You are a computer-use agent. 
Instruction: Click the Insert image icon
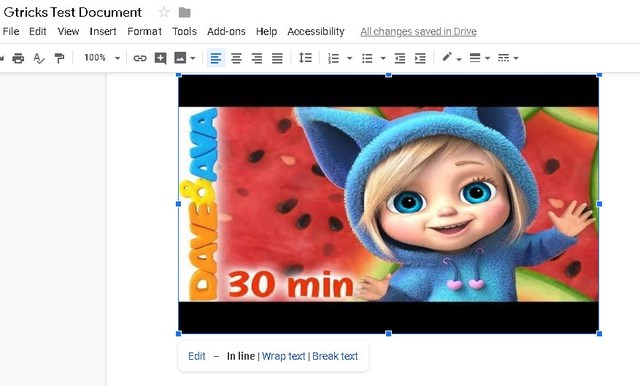coord(180,58)
